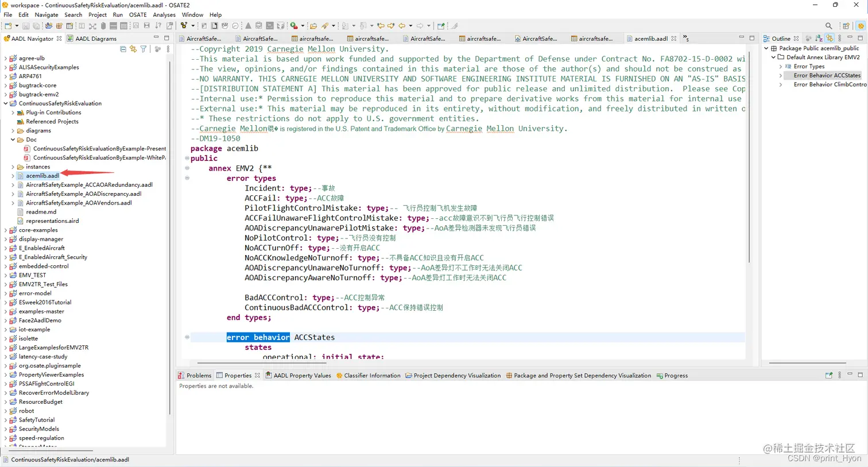Select the SafetyTutorial project

[36, 420]
